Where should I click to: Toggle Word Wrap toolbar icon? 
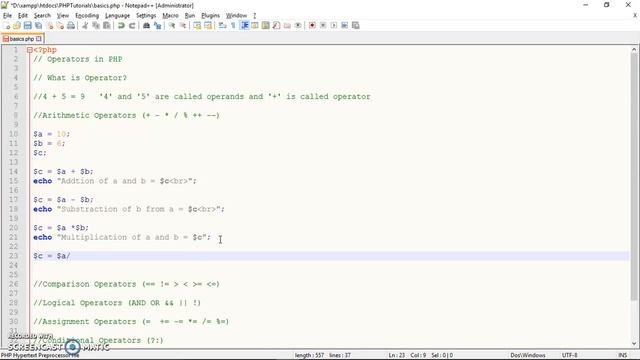click(222, 25)
